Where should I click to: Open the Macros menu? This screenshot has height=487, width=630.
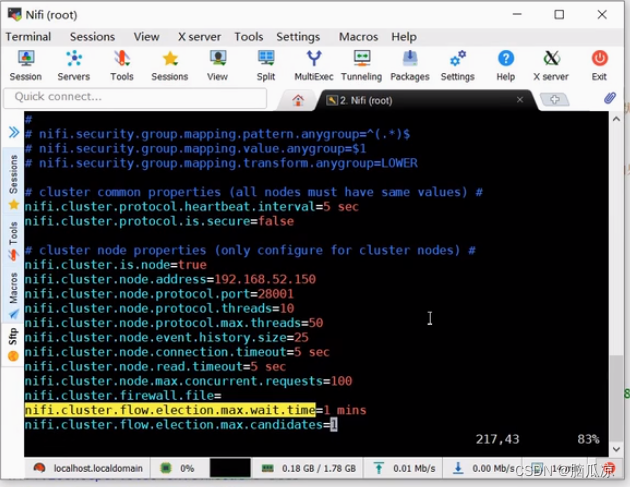coord(358,37)
